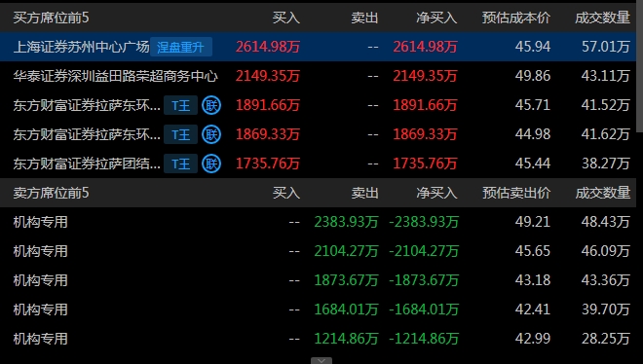Click the 涅盘重升 tag
Viewport: 643px width, 364px height.
coord(181,47)
